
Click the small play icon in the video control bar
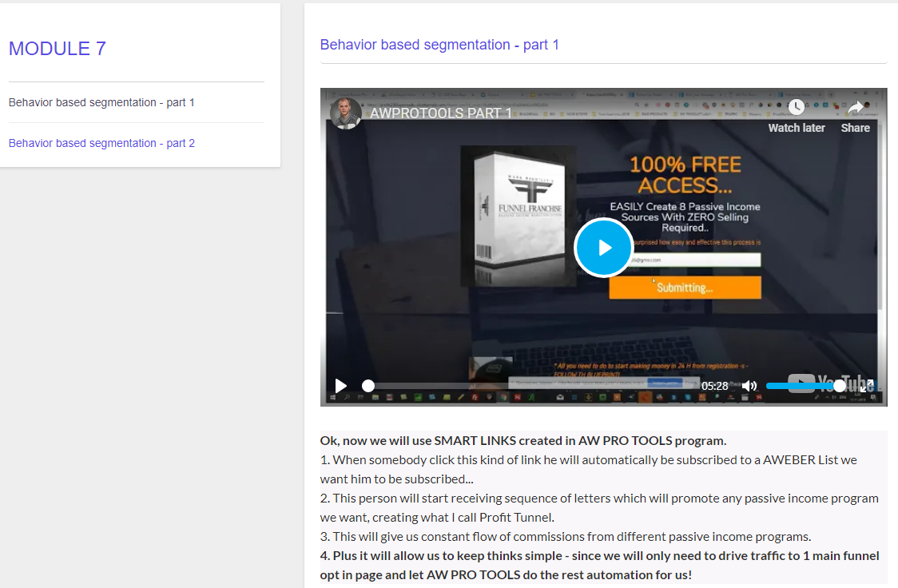(x=341, y=386)
